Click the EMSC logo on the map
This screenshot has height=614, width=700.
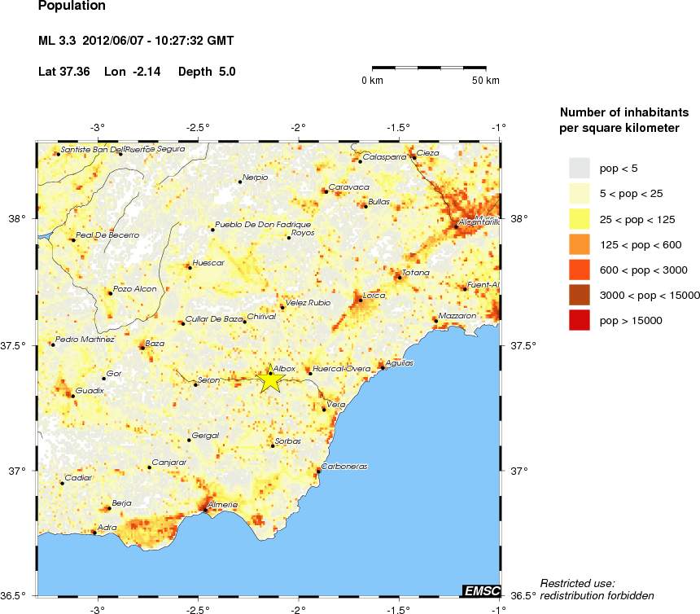[x=481, y=590]
